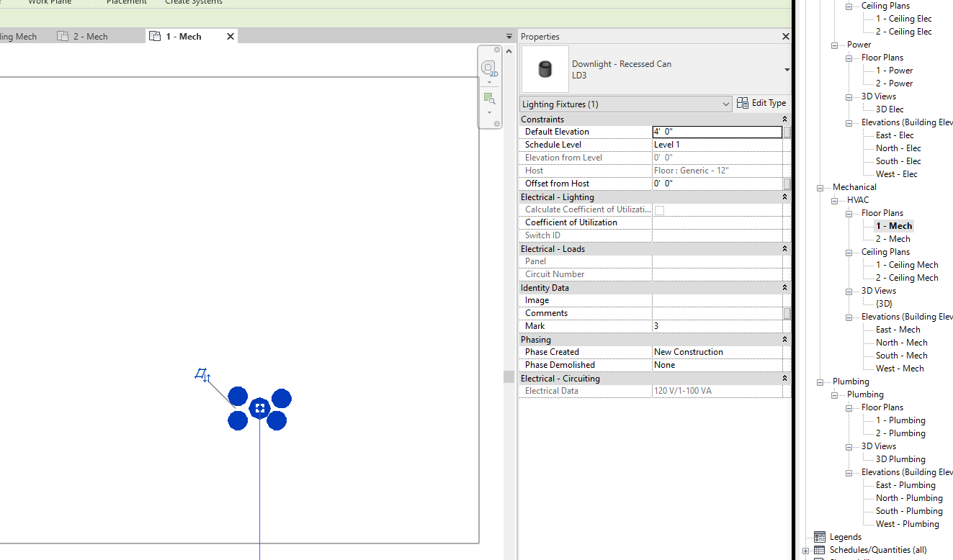Enable the Calculate Coefficient of Utilization checkbox
This screenshot has width=953, height=560.
point(660,209)
